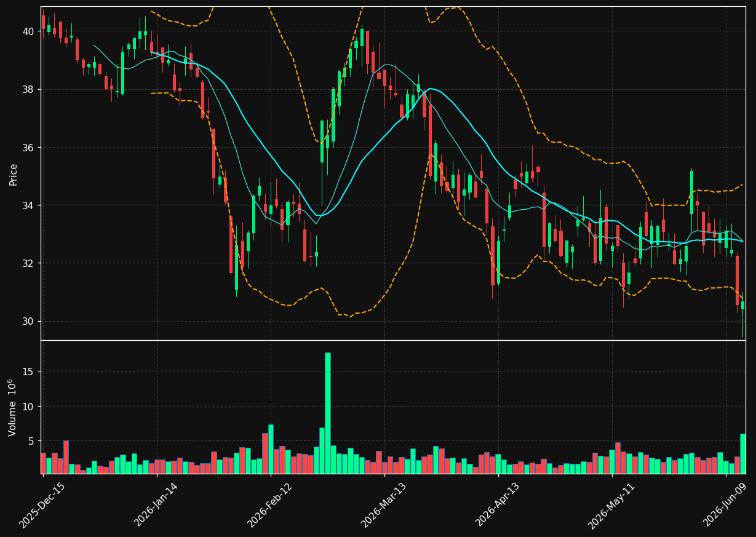The image size is (756, 537).
Task: Click the price axis value 38
Action: (29, 90)
